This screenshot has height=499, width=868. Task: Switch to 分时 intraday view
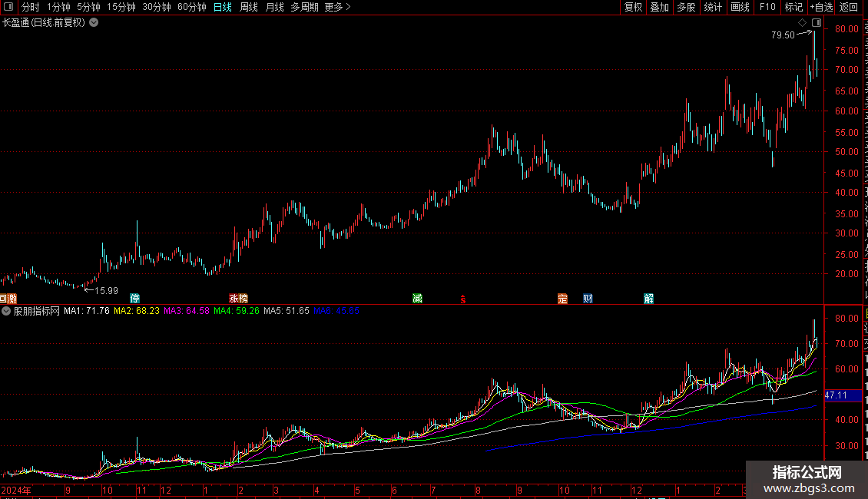tap(31, 7)
